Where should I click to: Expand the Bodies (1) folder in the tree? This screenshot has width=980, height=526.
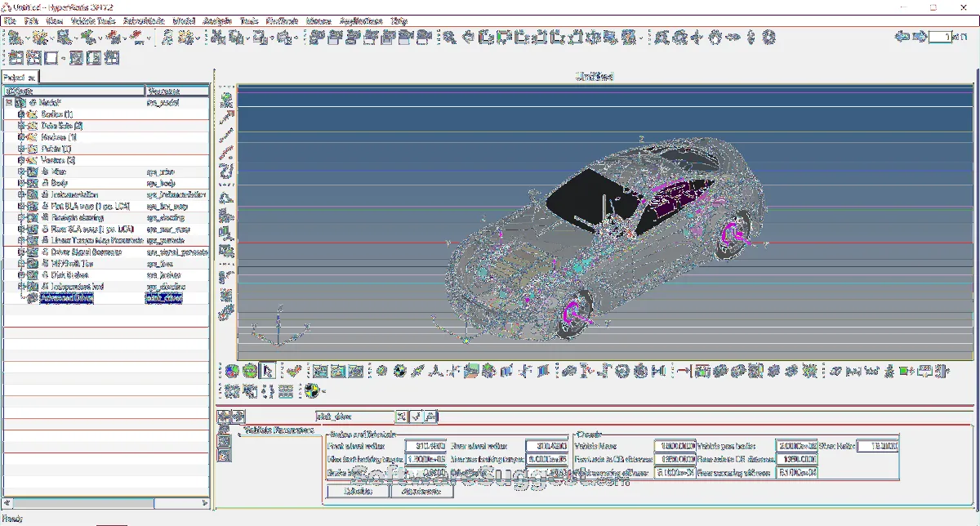click(x=21, y=114)
